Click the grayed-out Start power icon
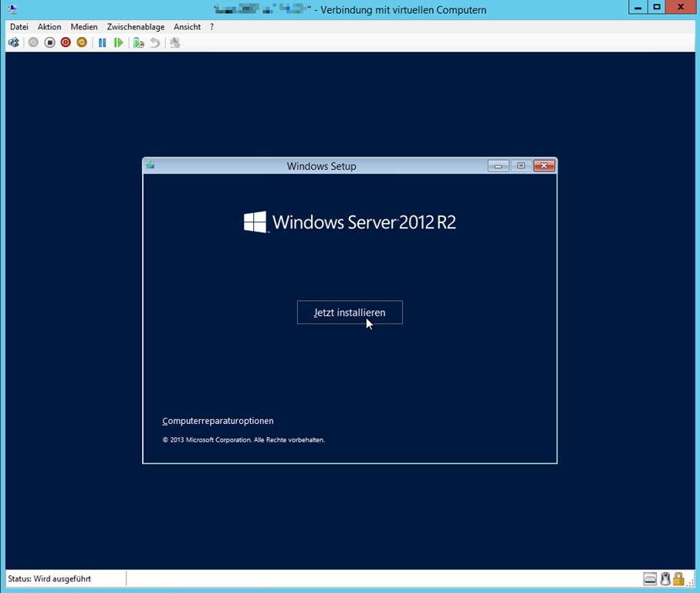 coord(33,42)
